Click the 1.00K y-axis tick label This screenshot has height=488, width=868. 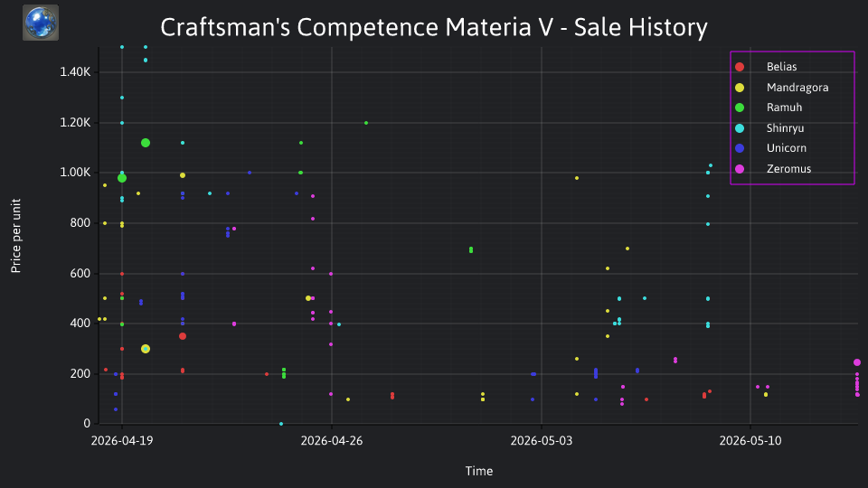pos(75,173)
